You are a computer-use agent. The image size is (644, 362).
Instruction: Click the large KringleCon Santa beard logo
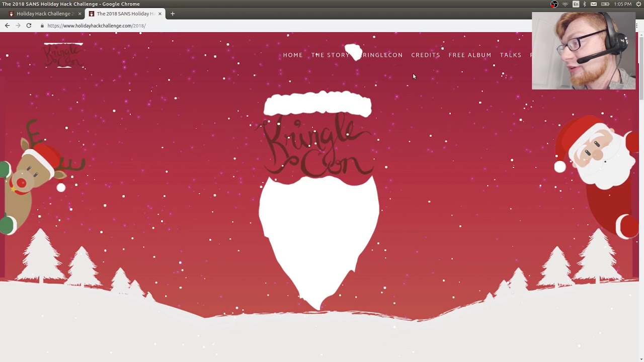[318, 200]
